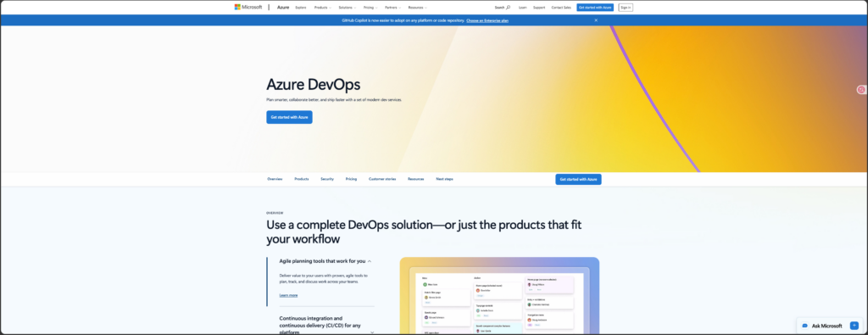Viewport: 868px width, 335px height.
Task: Click the Sign in button
Action: [x=626, y=8]
